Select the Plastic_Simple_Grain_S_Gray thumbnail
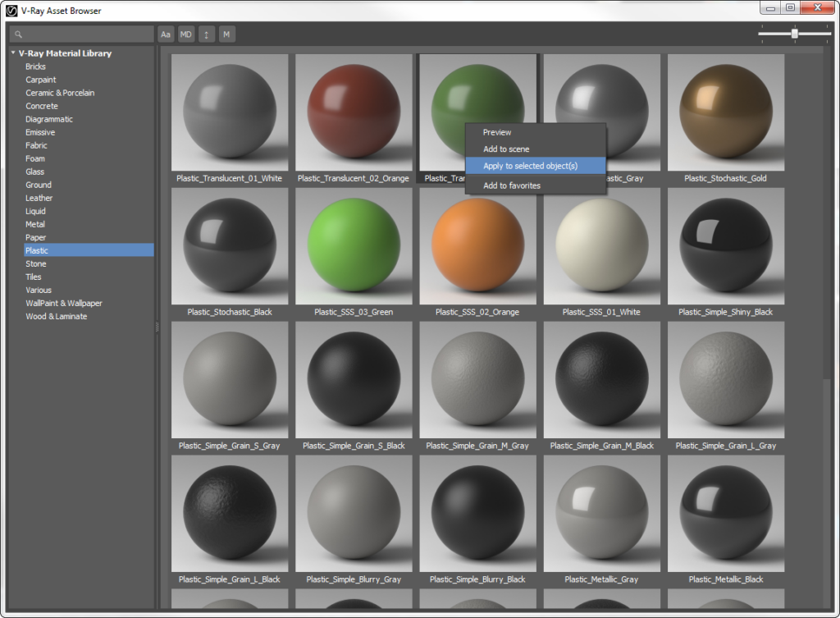 (230, 380)
